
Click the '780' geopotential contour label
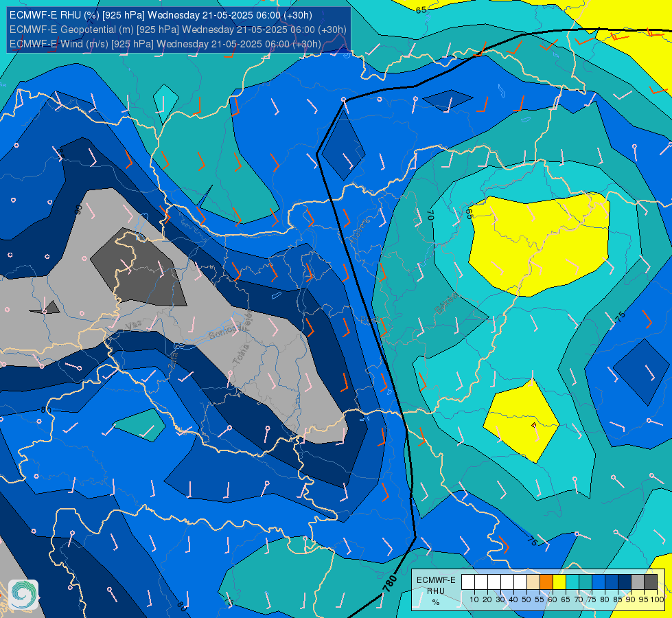[390, 584]
